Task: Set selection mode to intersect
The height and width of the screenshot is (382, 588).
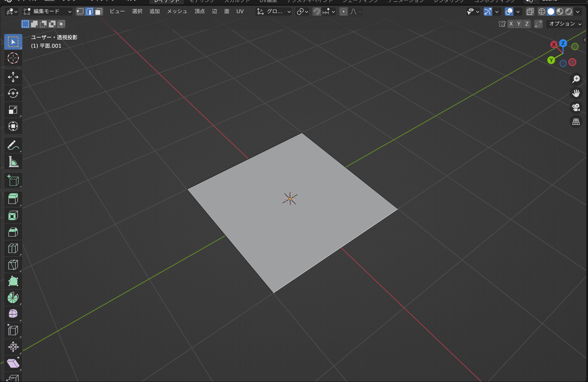Action: point(61,24)
